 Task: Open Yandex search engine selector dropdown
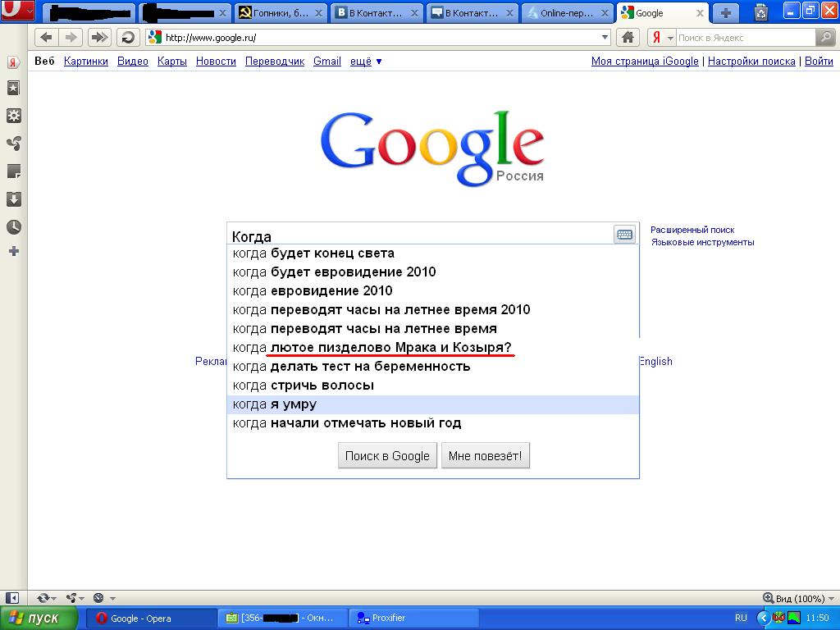(662, 38)
